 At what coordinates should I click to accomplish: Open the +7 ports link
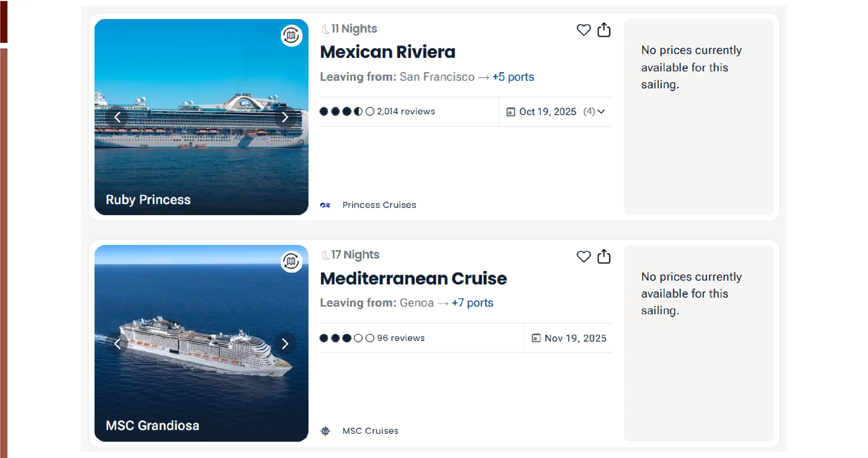[x=472, y=302]
